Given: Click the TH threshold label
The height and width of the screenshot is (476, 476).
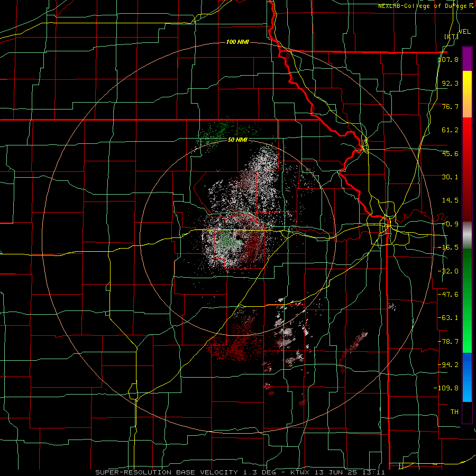Looking at the screenshot, I should pos(454,411).
